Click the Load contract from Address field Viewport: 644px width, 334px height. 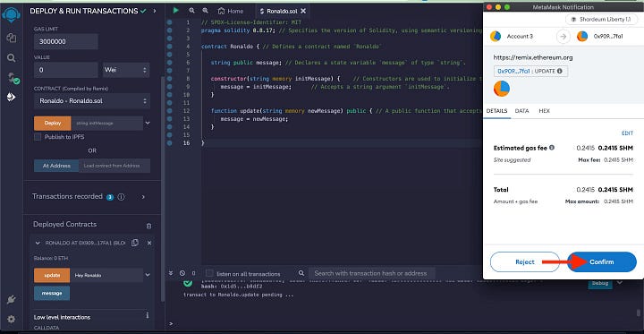point(114,166)
